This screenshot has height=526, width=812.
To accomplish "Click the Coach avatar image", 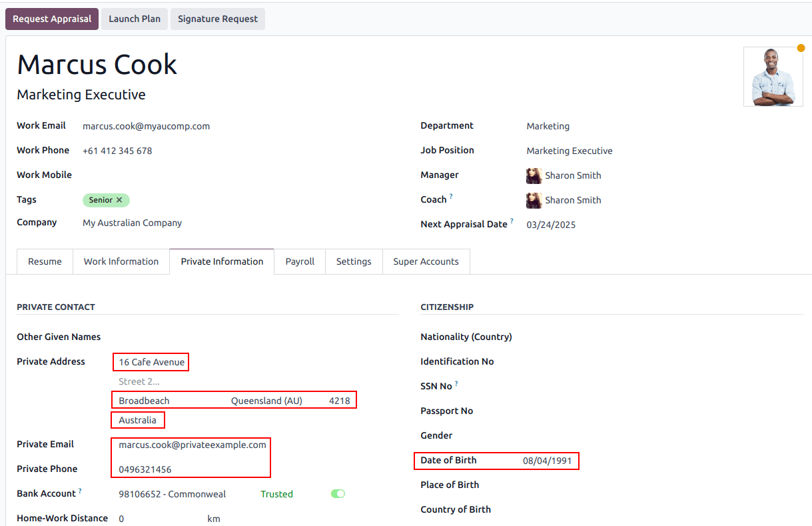I will click(534, 200).
